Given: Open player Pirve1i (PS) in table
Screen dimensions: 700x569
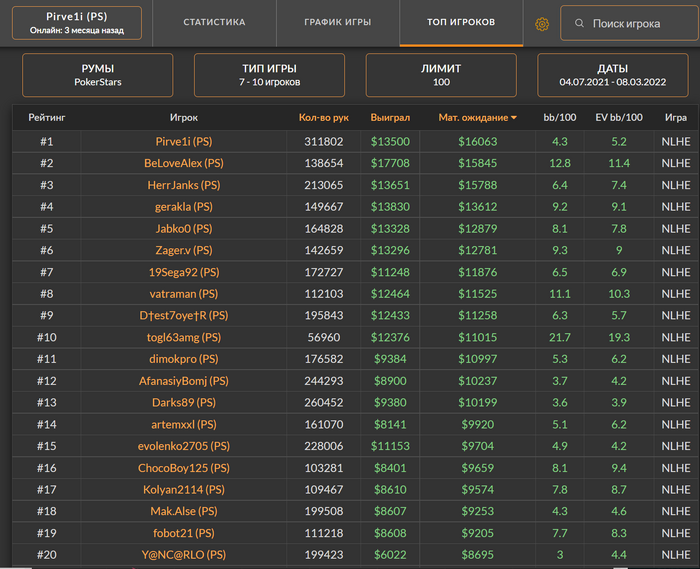Looking at the screenshot, I should pyautogui.click(x=184, y=141).
